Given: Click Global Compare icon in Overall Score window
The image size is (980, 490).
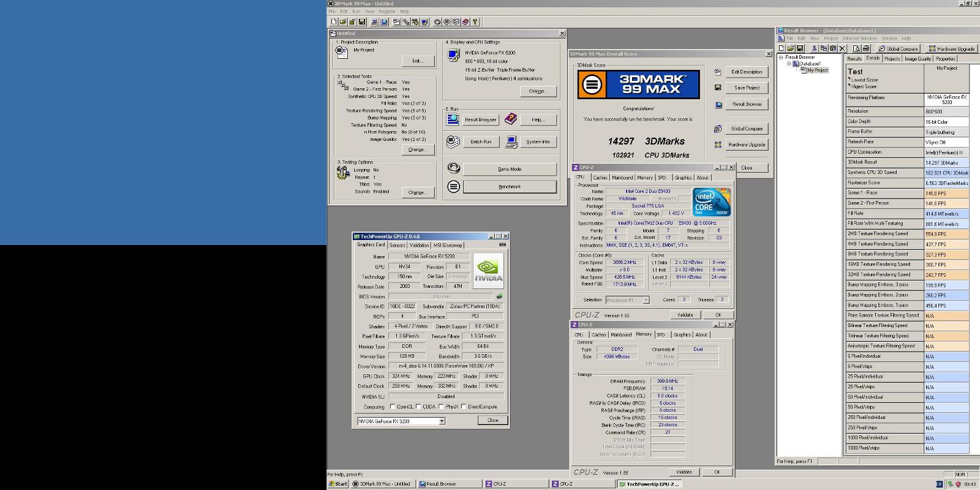Looking at the screenshot, I should pyautogui.click(x=718, y=129).
